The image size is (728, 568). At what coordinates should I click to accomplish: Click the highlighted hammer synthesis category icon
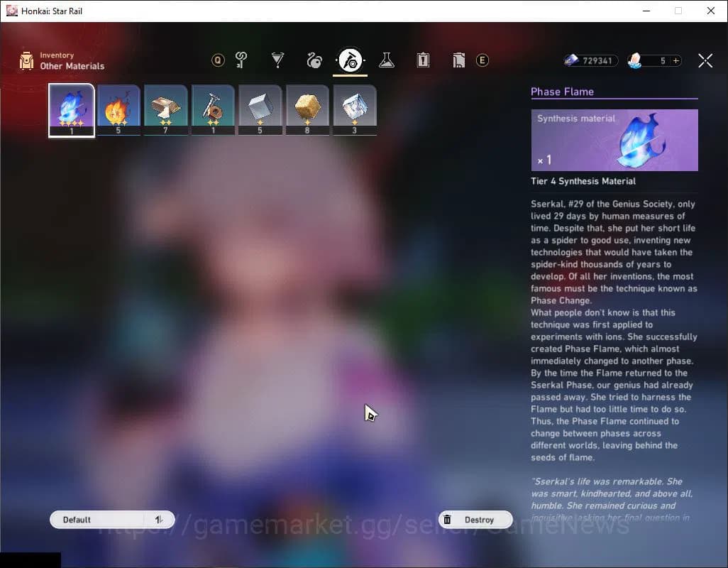pos(349,60)
